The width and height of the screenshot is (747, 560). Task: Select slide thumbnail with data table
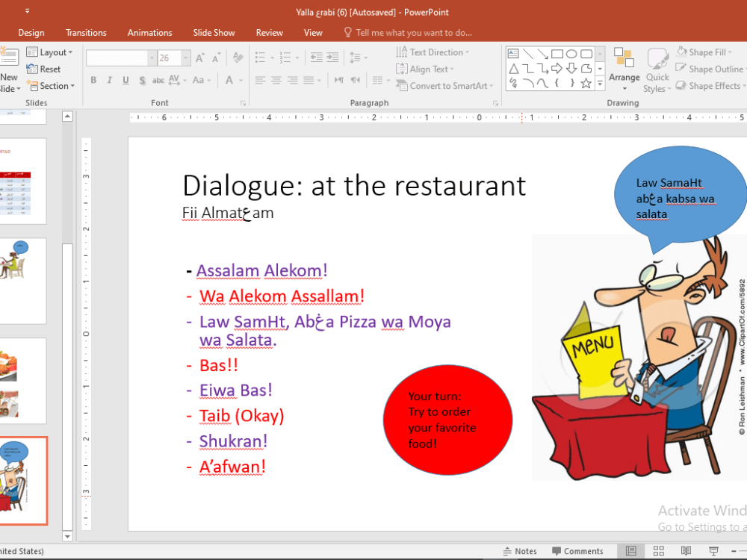[22, 181]
